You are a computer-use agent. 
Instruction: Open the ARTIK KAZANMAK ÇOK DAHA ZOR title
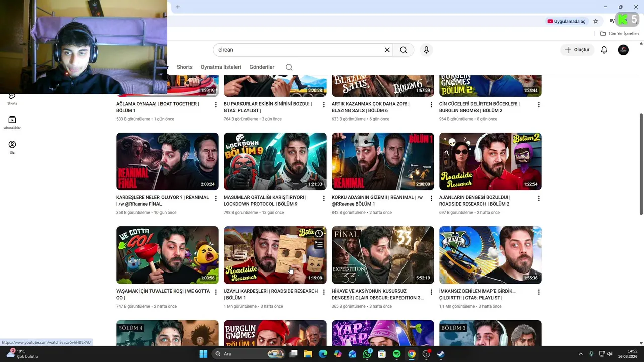(x=370, y=107)
